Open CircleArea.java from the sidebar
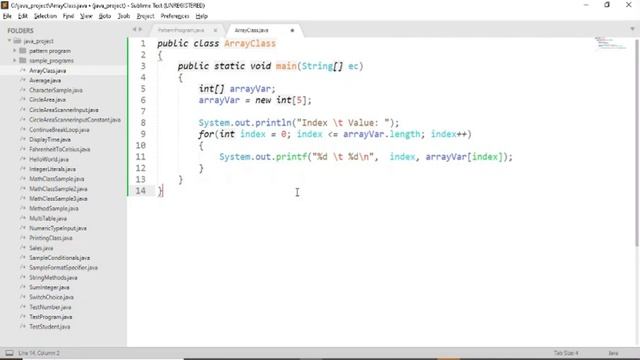 (47, 100)
